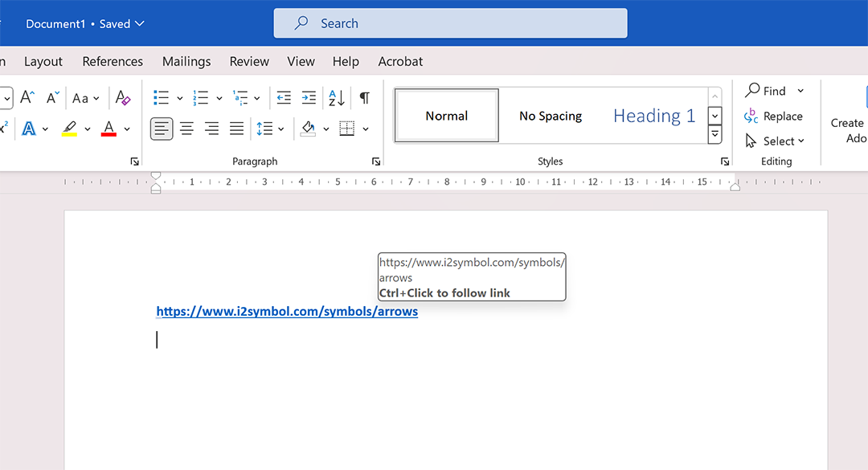Open the Help tab

tap(346, 61)
